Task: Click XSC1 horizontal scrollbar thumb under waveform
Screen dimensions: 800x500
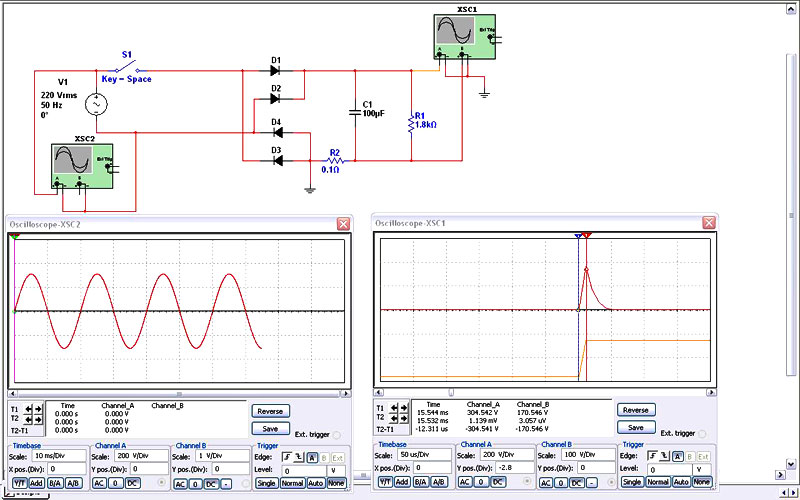Action: pyautogui.click(x=450, y=392)
